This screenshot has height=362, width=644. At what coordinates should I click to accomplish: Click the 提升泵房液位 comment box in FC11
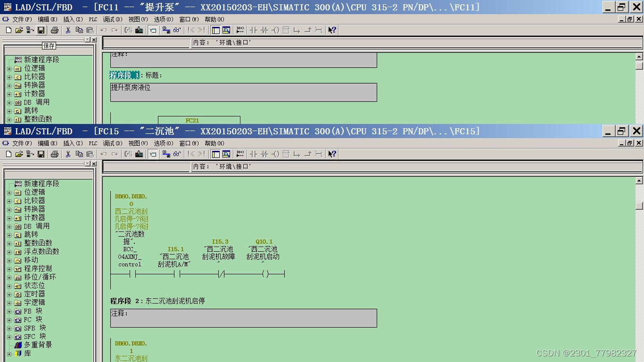[244, 92]
